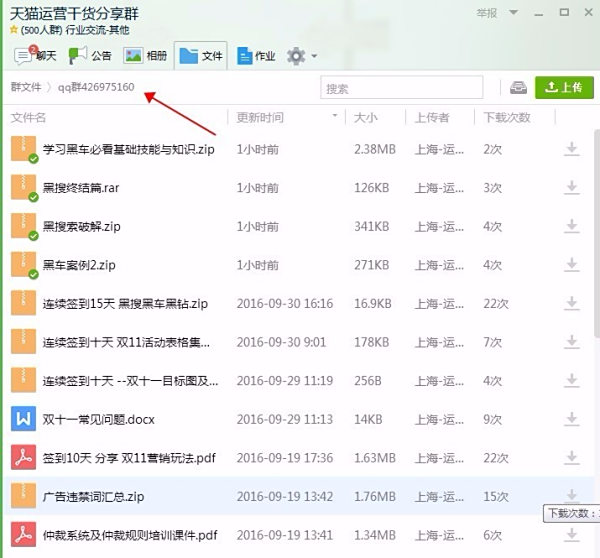Click the 2.38MB size cell

(x=375, y=149)
